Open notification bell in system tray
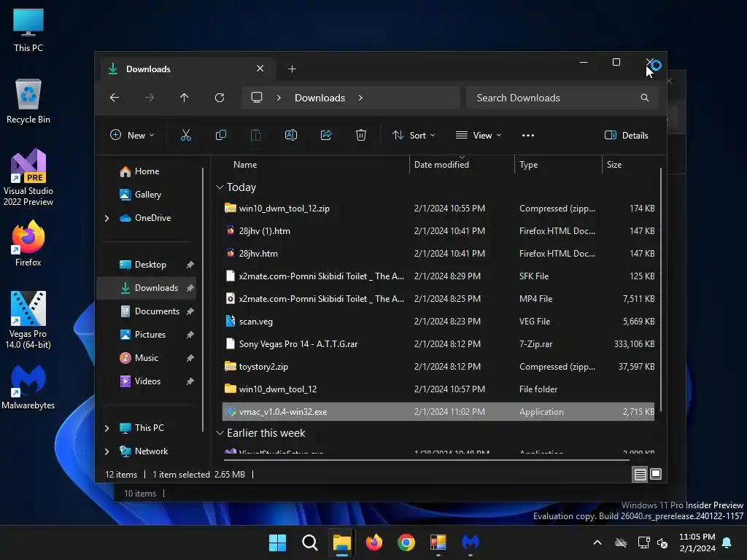Screen dimensions: 747x560 pyautogui.click(x=727, y=542)
